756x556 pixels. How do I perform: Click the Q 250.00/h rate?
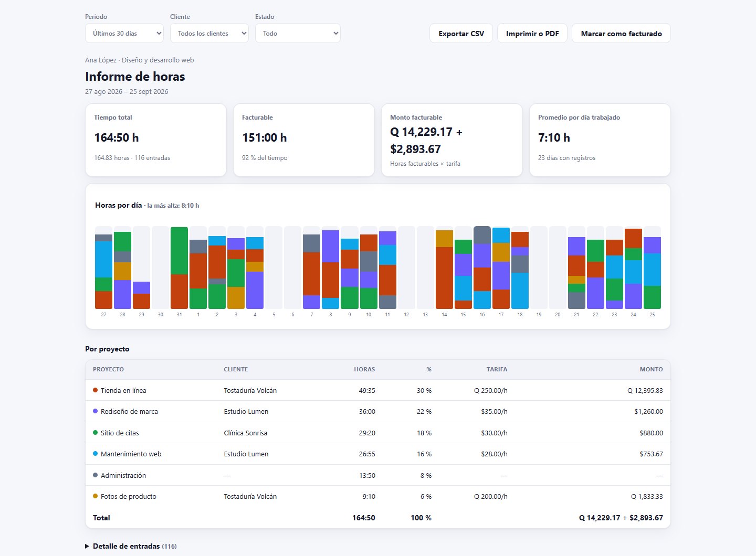click(491, 391)
